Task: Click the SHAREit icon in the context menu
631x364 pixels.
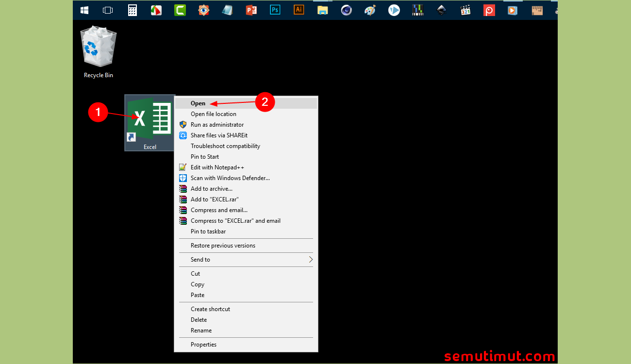Action: point(183,135)
